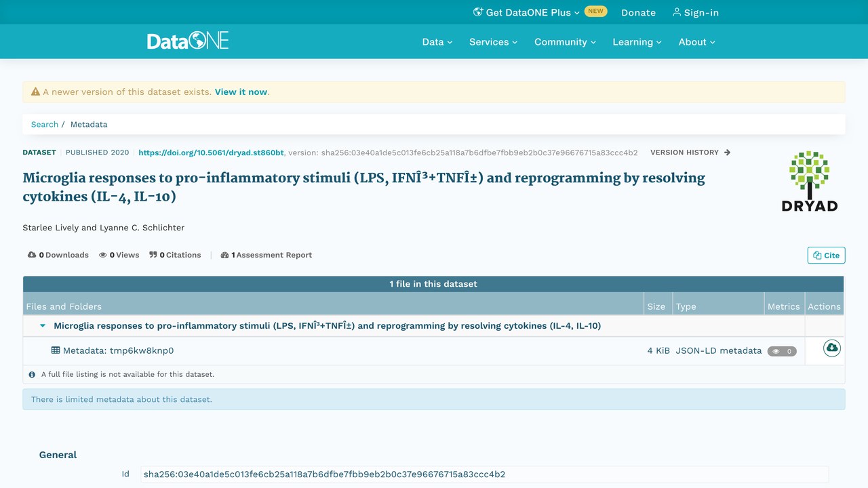The image size is (868, 488).
Task: Open the dryad DOI link
Action: click(x=212, y=152)
